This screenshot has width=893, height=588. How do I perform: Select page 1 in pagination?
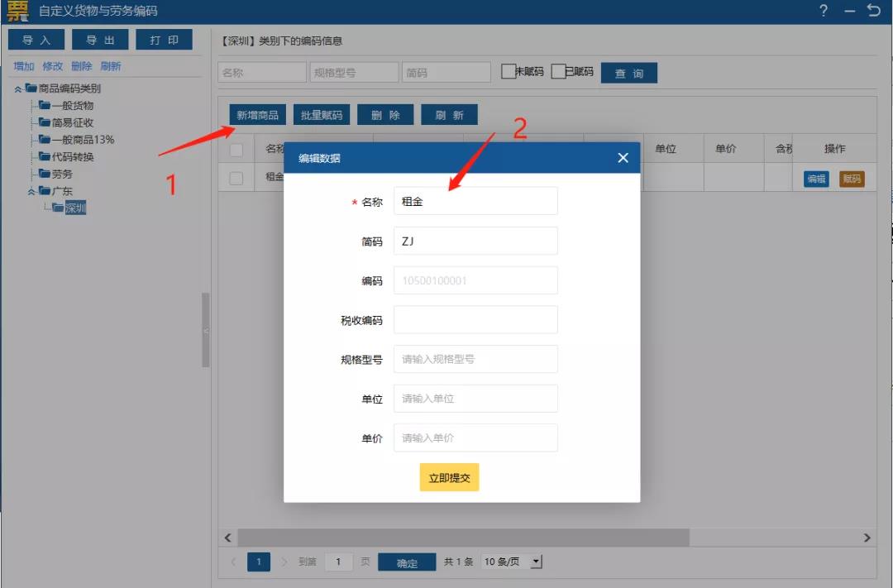(x=259, y=562)
